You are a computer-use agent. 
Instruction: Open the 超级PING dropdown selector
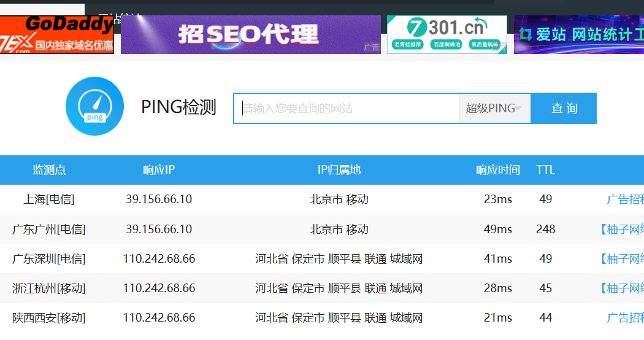coord(494,109)
